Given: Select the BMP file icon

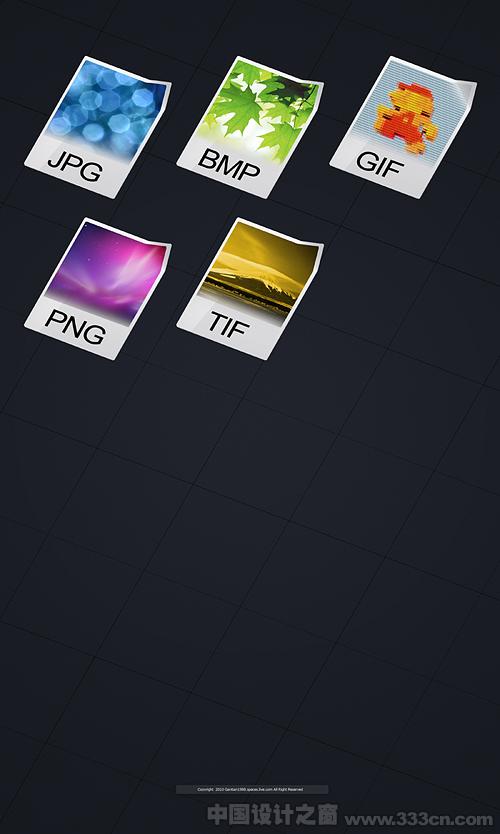Looking at the screenshot, I should [x=250, y=127].
